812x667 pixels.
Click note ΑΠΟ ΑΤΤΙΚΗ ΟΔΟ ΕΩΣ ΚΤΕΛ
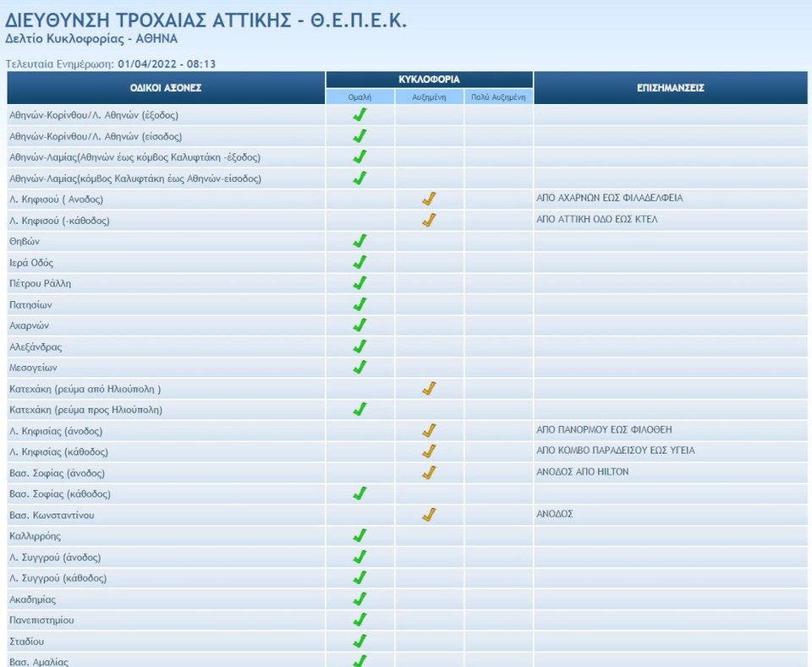pyautogui.click(x=597, y=220)
